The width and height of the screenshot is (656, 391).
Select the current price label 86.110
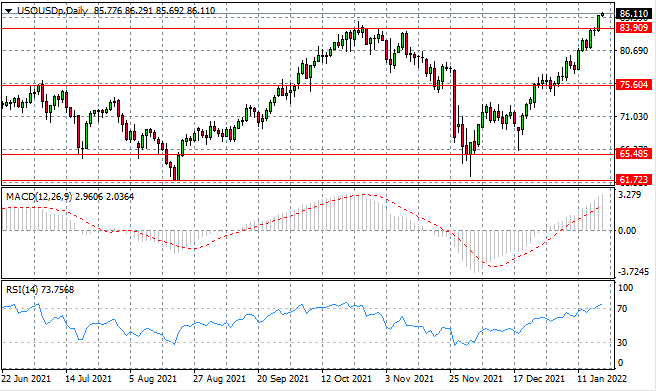(x=634, y=14)
